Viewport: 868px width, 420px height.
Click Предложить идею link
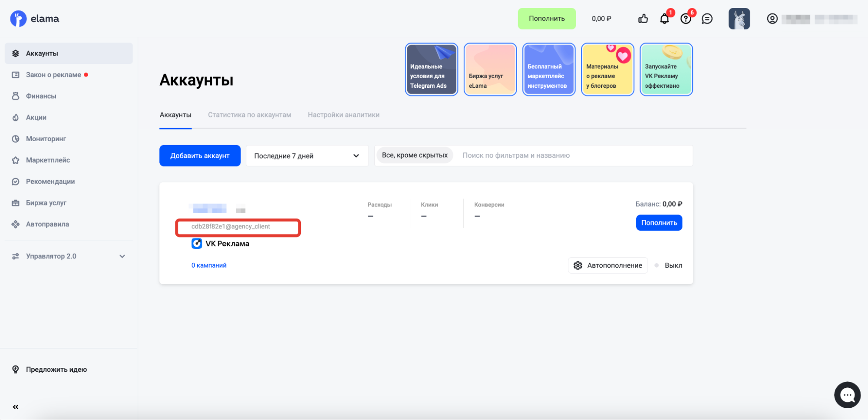tap(56, 369)
